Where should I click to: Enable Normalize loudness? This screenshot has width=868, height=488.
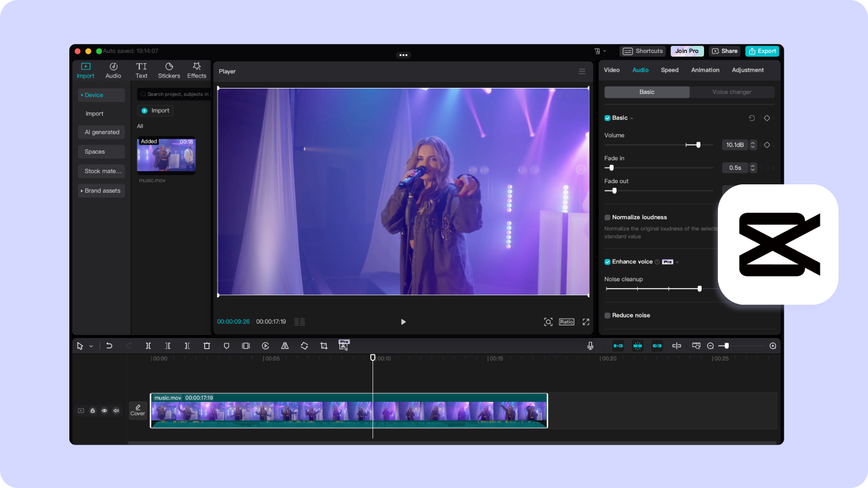tap(608, 217)
